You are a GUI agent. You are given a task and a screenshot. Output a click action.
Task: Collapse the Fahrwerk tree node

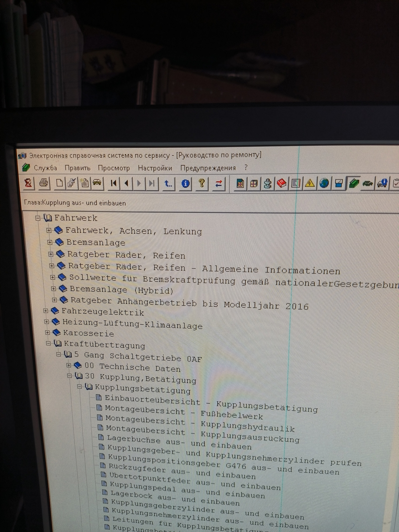38,218
